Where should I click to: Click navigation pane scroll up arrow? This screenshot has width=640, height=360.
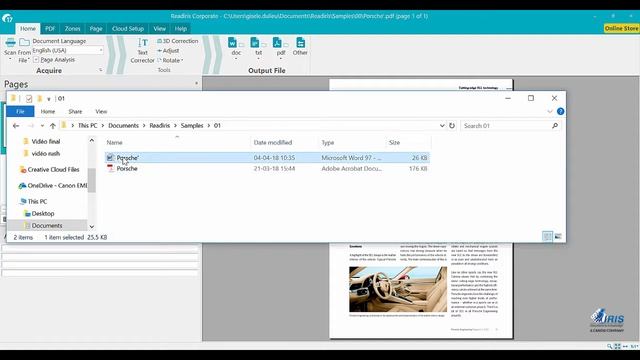point(92,140)
